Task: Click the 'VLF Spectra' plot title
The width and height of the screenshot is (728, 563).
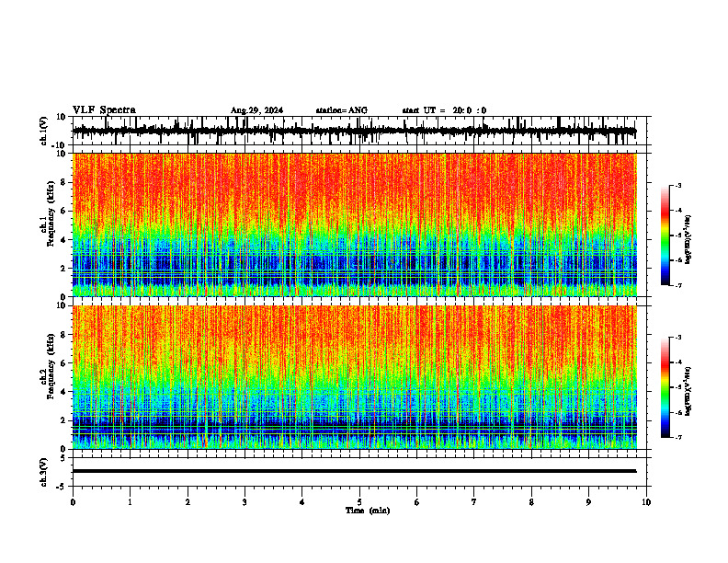Action: (104, 110)
